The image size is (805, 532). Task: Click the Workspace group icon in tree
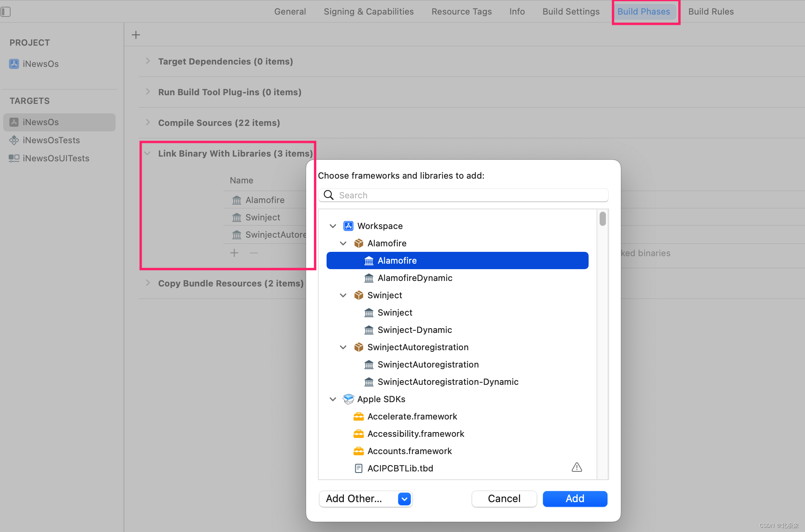tap(347, 225)
